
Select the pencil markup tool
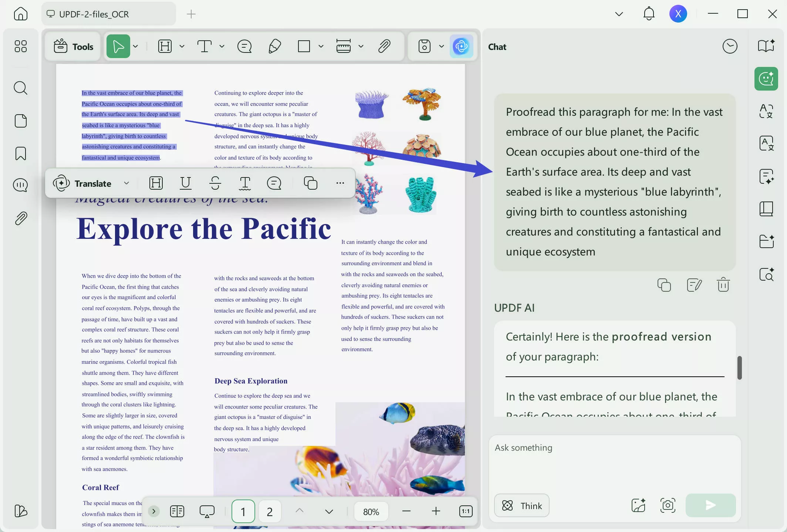(x=274, y=46)
